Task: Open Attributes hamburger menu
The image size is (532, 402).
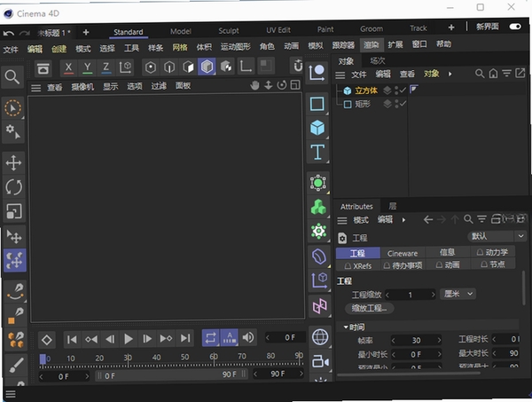Action: point(342,221)
